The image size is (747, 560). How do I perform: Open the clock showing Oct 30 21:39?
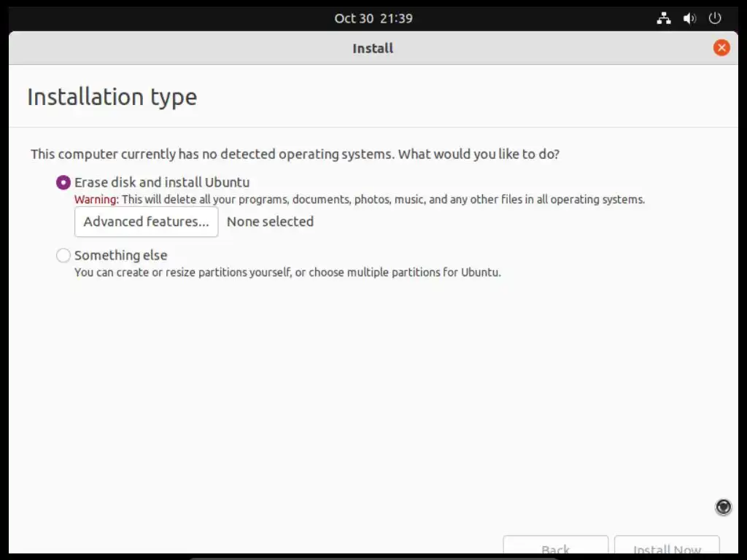click(373, 18)
